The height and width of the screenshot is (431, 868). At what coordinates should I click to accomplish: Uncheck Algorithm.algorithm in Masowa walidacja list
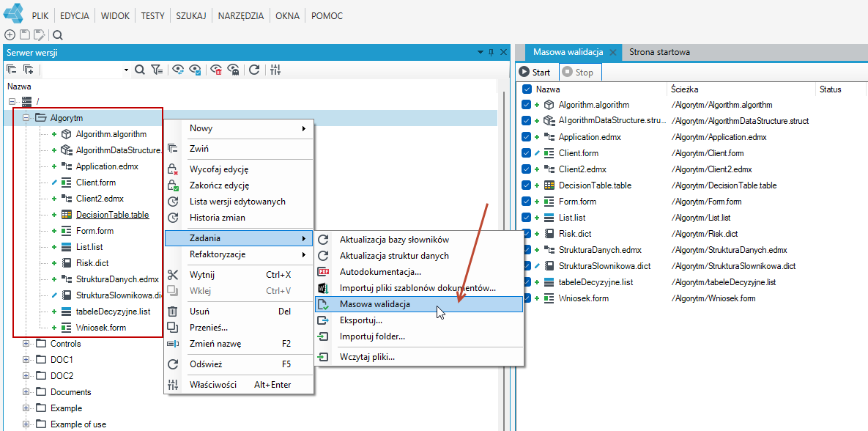527,105
